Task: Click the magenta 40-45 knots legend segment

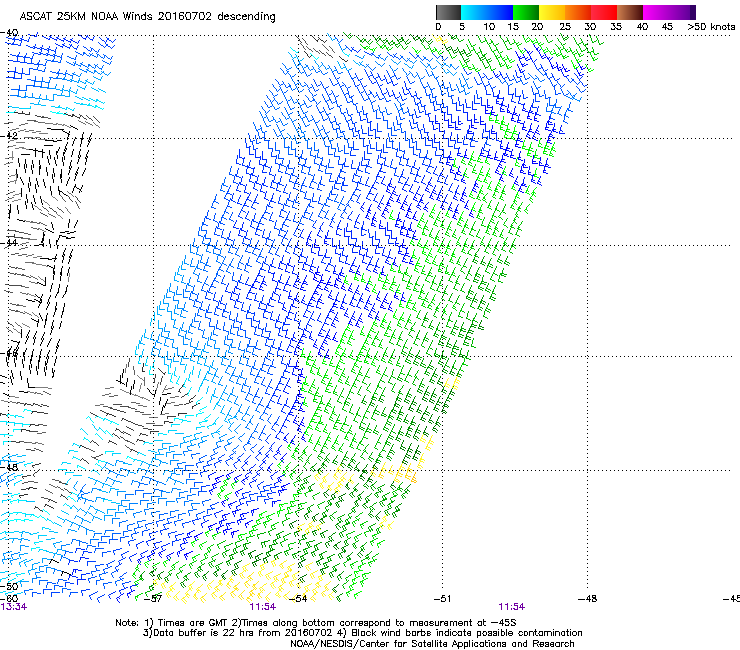Action: 656,12
